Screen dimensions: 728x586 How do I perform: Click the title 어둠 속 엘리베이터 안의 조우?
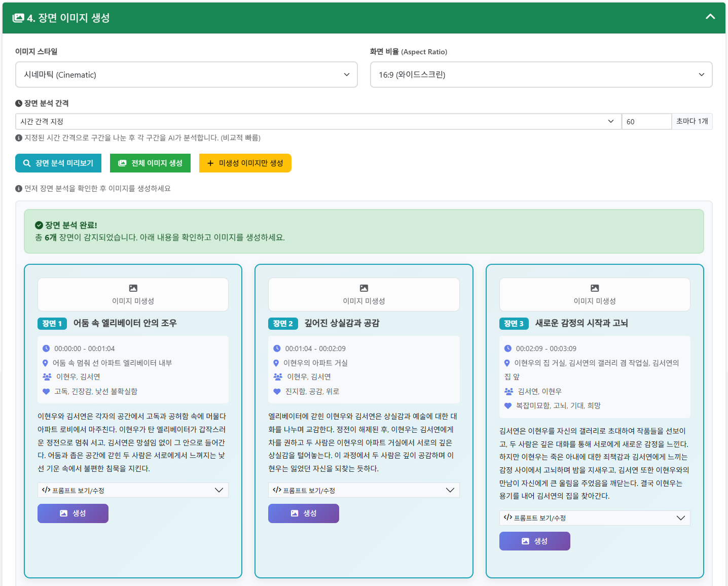coord(125,323)
